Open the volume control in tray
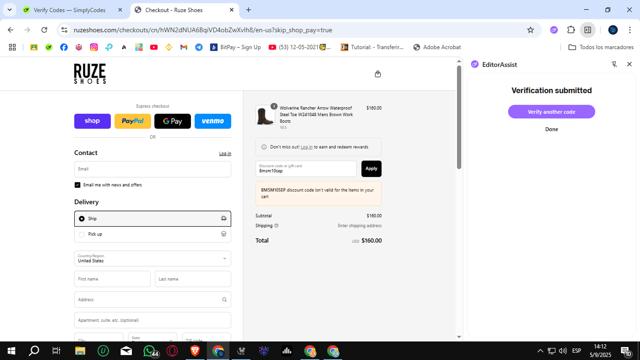 [x=563, y=351]
